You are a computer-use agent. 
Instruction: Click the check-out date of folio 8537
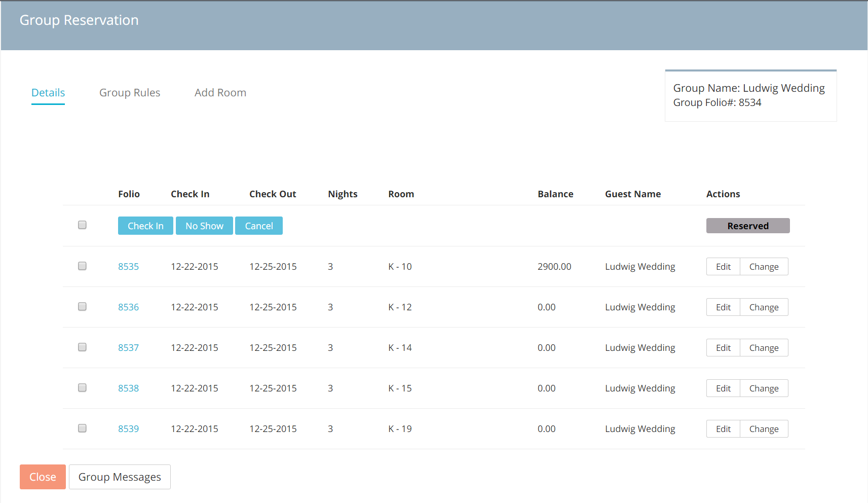273,348
